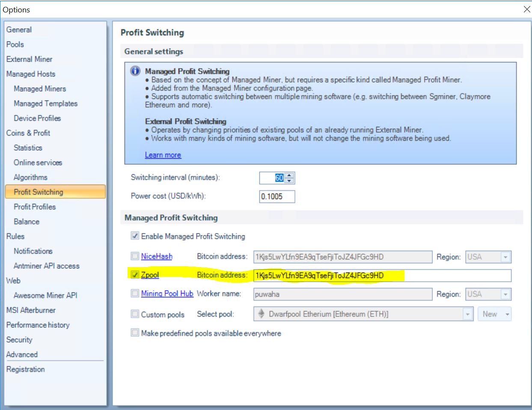Open Advanced settings

click(x=22, y=354)
